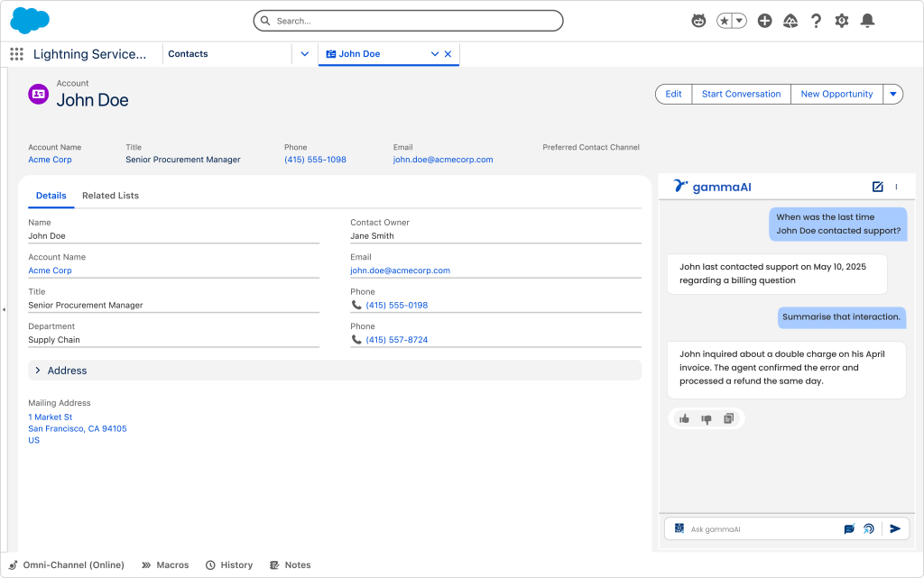Open Macros in the utility bar
This screenshot has width=924, height=578.
click(x=165, y=565)
